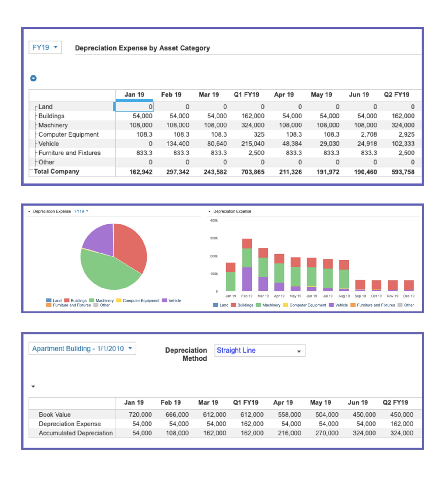448x477 pixels.
Task: Click the Vehicle legend swatch under the bar chart
Action: pyautogui.click(x=331, y=305)
